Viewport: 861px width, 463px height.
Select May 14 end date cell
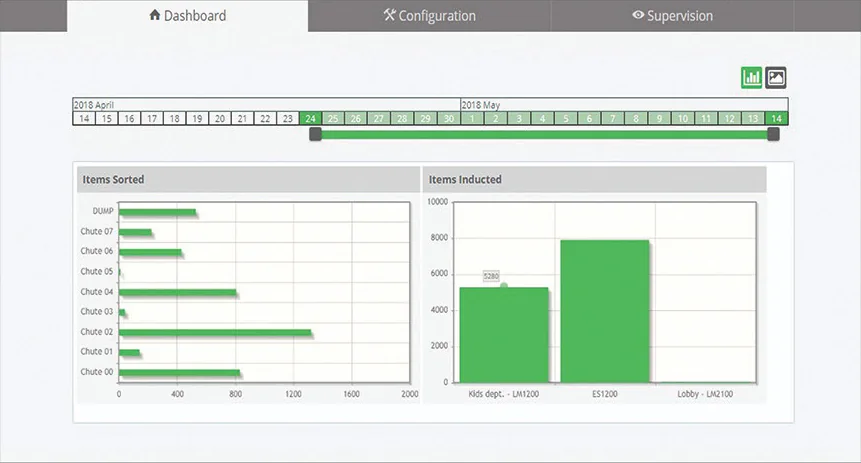pos(776,118)
